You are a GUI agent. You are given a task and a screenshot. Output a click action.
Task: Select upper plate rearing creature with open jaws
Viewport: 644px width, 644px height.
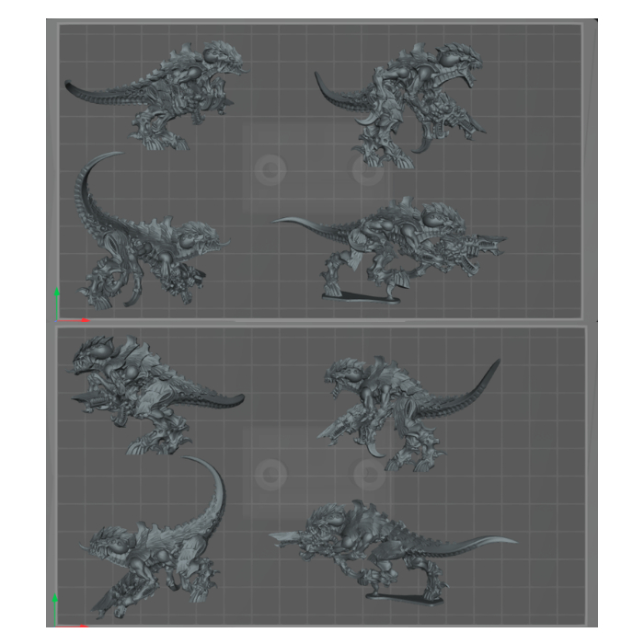[x=400, y=105]
